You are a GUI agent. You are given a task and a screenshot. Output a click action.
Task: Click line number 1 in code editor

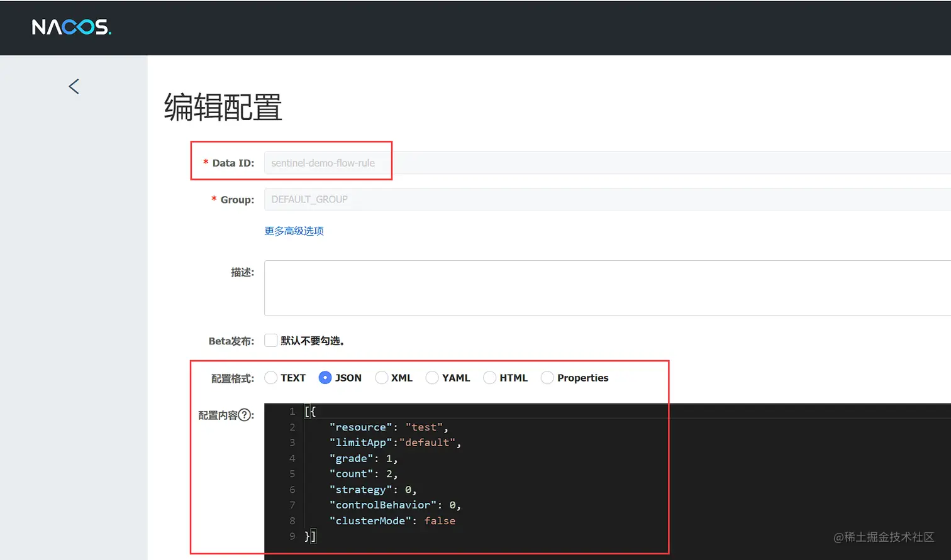[x=292, y=411]
